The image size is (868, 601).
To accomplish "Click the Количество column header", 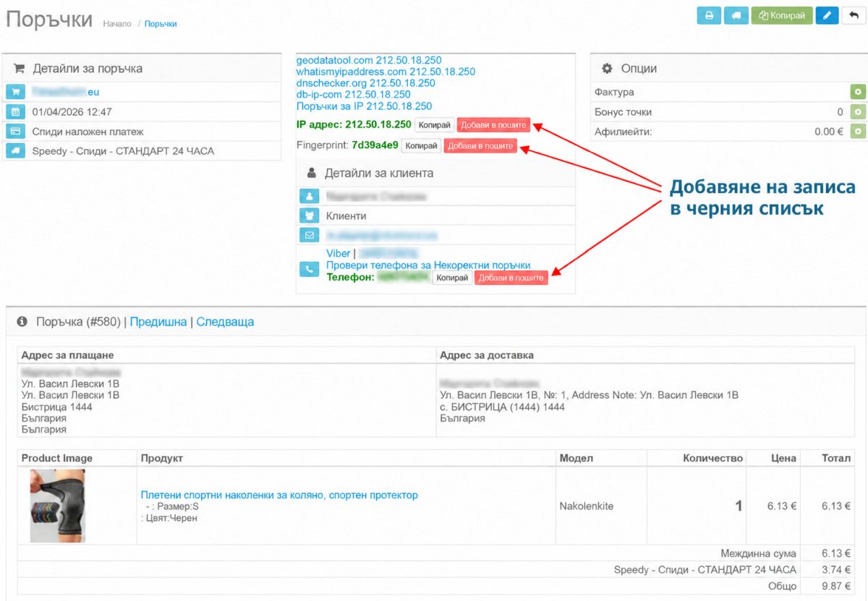I will (x=713, y=458).
